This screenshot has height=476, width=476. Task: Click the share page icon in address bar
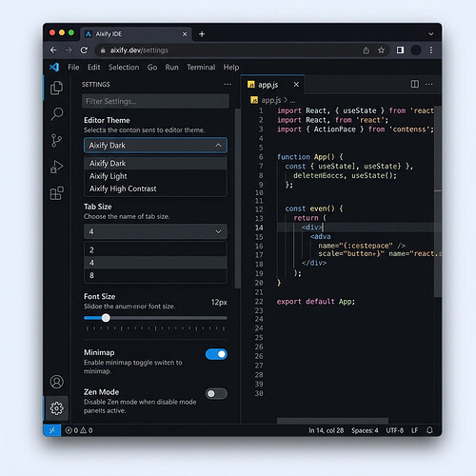[367, 50]
